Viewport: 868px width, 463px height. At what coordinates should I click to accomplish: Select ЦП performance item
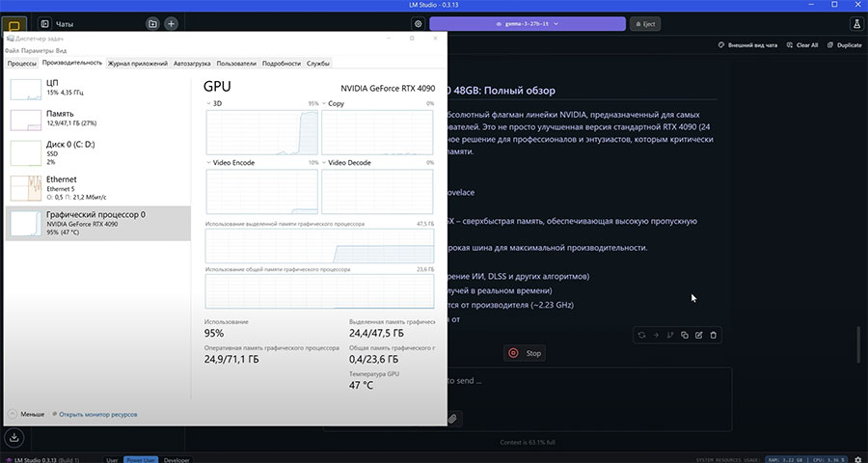pos(97,88)
